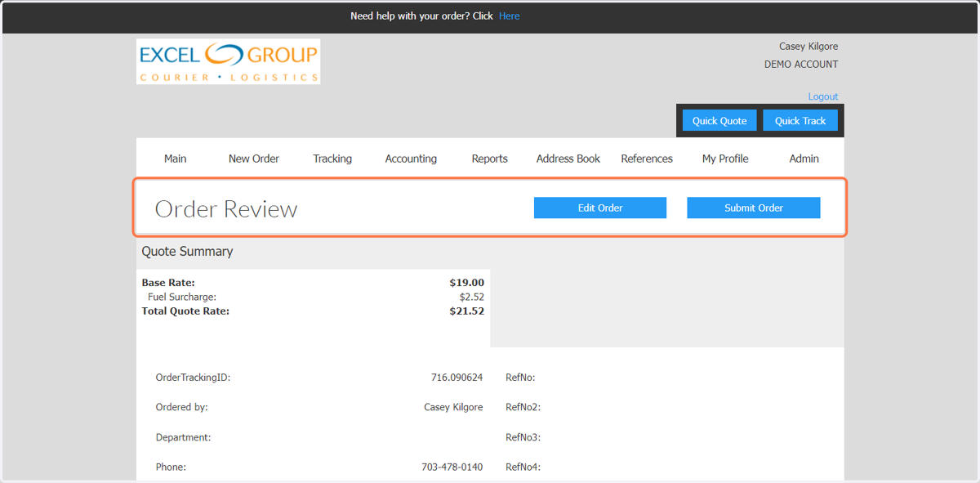Select the Tracking menu item

(x=332, y=159)
